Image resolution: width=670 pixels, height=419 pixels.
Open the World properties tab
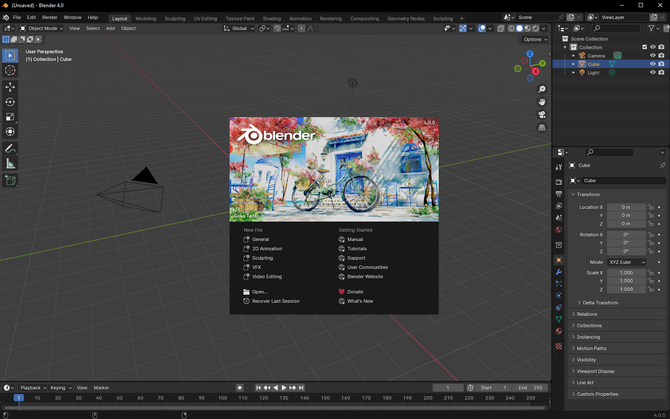coord(558,230)
